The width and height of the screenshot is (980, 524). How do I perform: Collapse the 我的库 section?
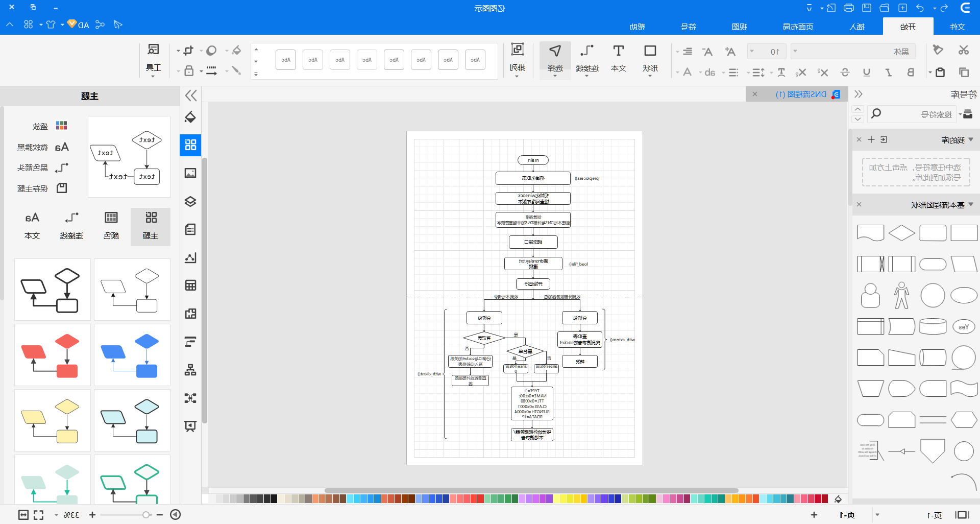coord(971,139)
